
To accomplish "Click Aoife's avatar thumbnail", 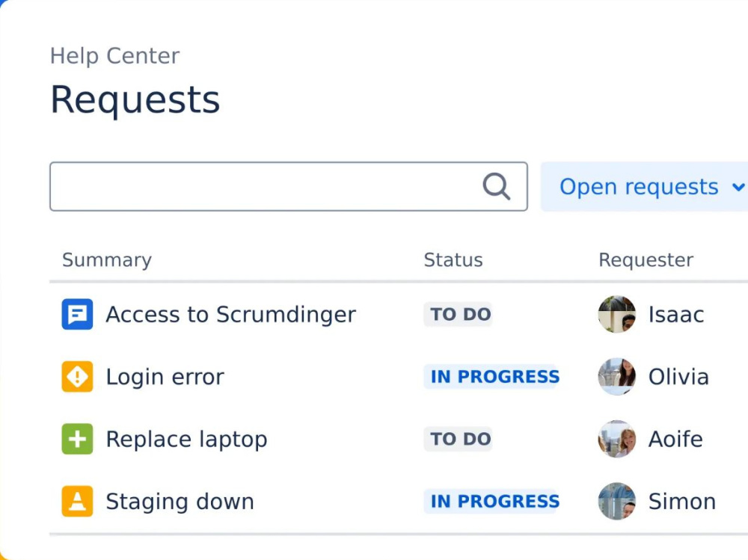I will pyautogui.click(x=616, y=439).
